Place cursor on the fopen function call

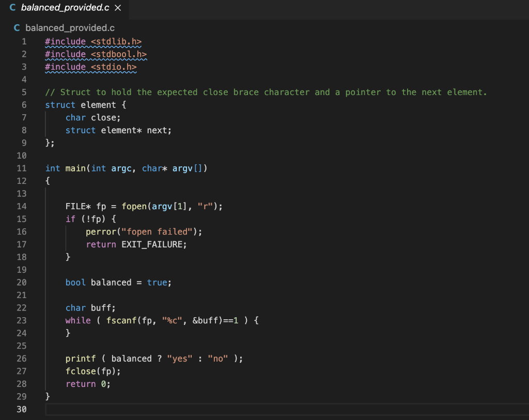(133, 206)
